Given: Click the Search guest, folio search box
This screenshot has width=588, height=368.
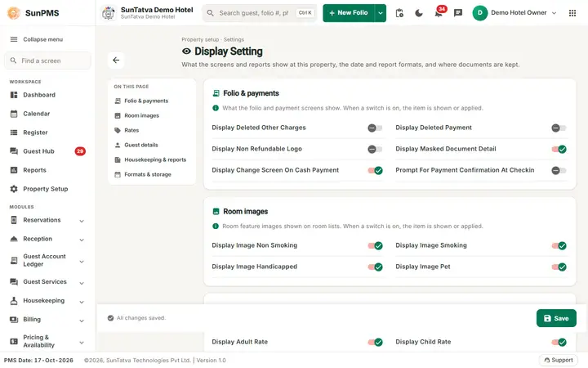Looking at the screenshot, I should [260, 13].
